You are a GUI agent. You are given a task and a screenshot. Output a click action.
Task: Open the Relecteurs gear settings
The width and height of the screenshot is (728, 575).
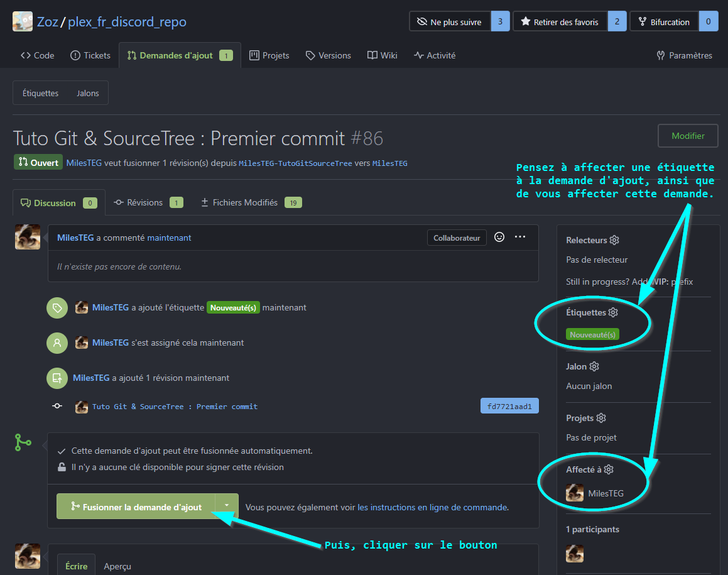tap(614, 240)
